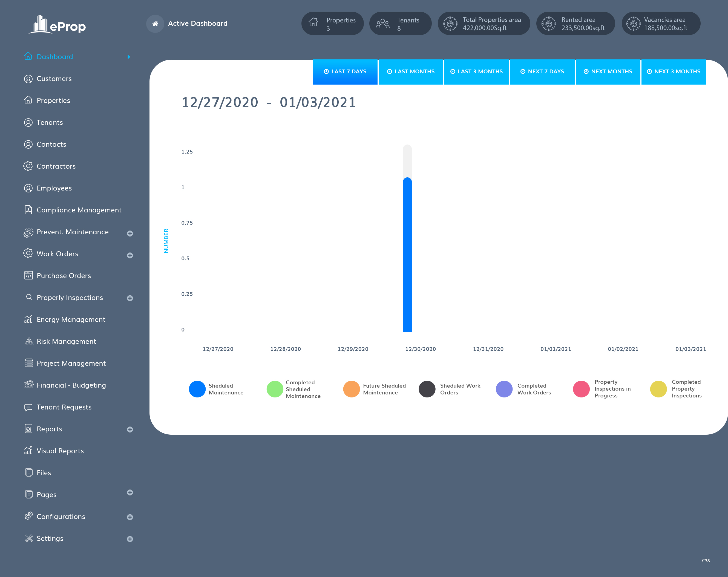The image size is (728, 577).
Task: Open the Visual Reports link
Action: pyautogui.click(x=60, y=451)
